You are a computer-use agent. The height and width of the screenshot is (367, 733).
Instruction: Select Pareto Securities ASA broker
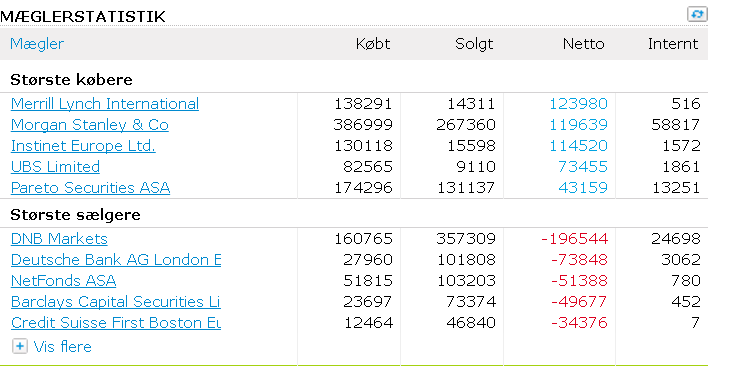(x=90, y=188)
